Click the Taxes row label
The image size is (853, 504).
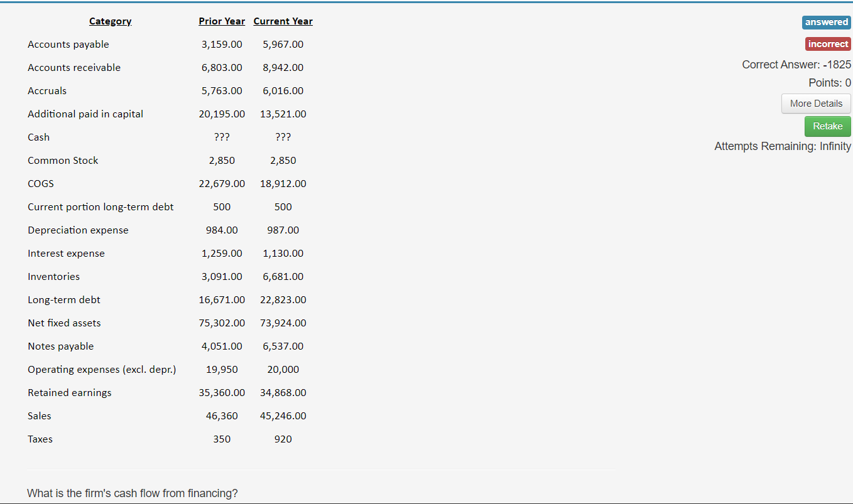click(x=40, y=439)
